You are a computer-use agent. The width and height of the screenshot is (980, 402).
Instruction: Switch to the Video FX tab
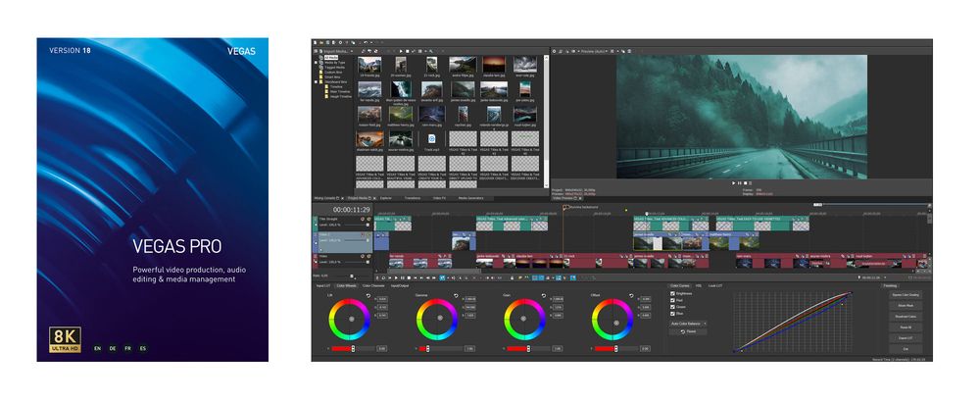tap(439, 198)
